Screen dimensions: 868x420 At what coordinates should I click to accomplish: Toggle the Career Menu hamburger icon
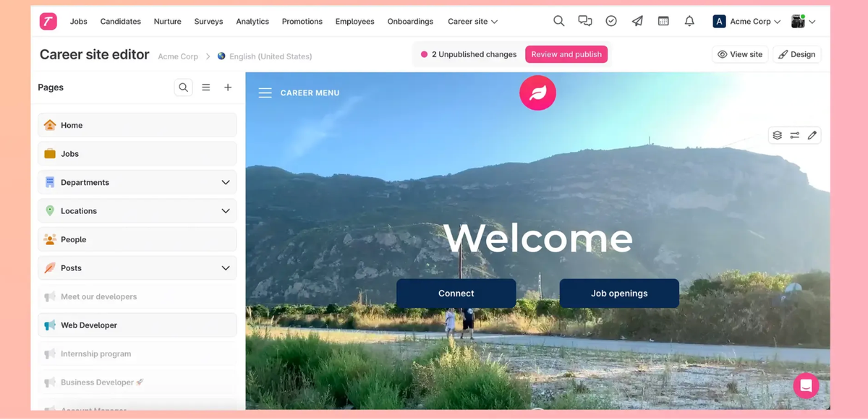coord(265,93)
